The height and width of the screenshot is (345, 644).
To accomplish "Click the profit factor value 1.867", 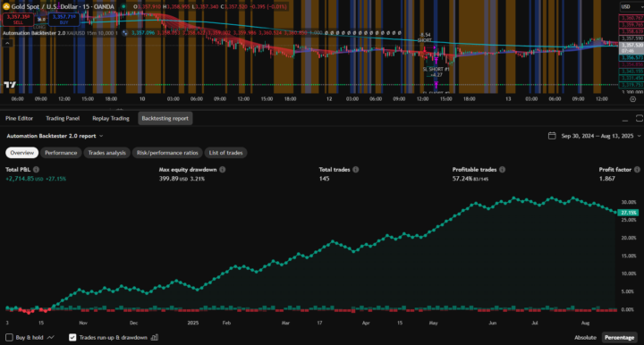I will [x=606, y=179].
